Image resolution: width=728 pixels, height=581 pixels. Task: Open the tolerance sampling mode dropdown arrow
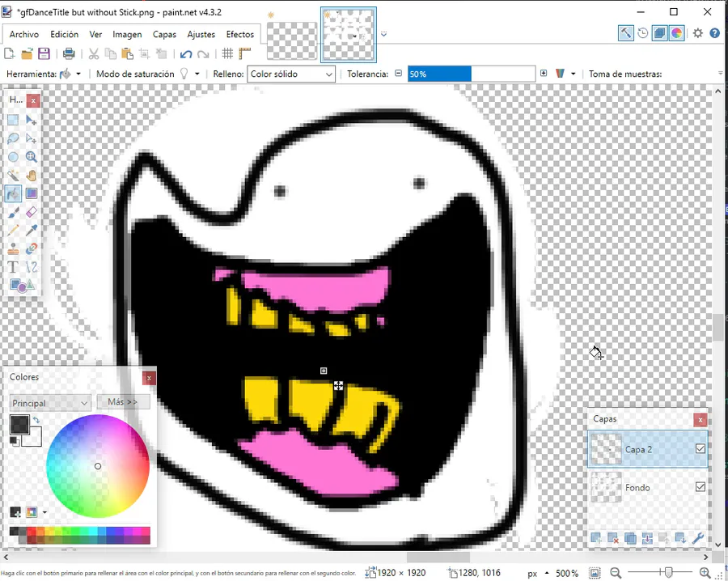(x=573, y=74)
